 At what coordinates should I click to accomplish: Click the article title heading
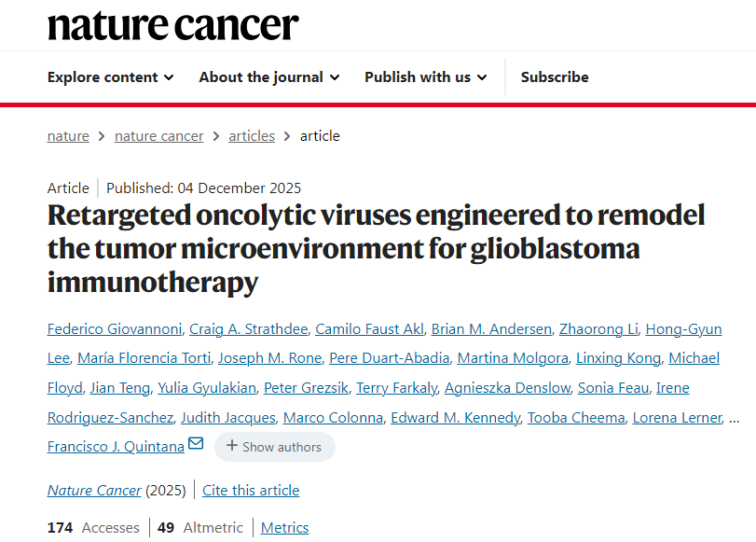pos(376,248)
